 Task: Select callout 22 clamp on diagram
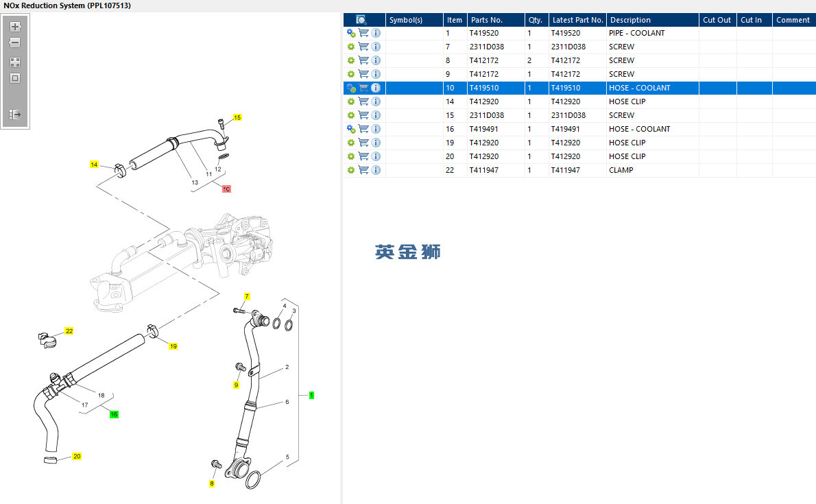point(69,331)
